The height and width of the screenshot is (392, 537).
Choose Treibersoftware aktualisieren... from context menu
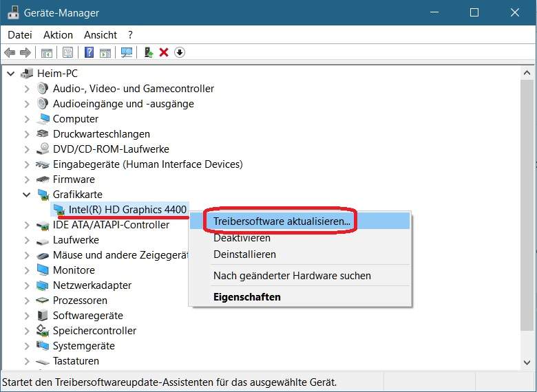pos(300,221)
